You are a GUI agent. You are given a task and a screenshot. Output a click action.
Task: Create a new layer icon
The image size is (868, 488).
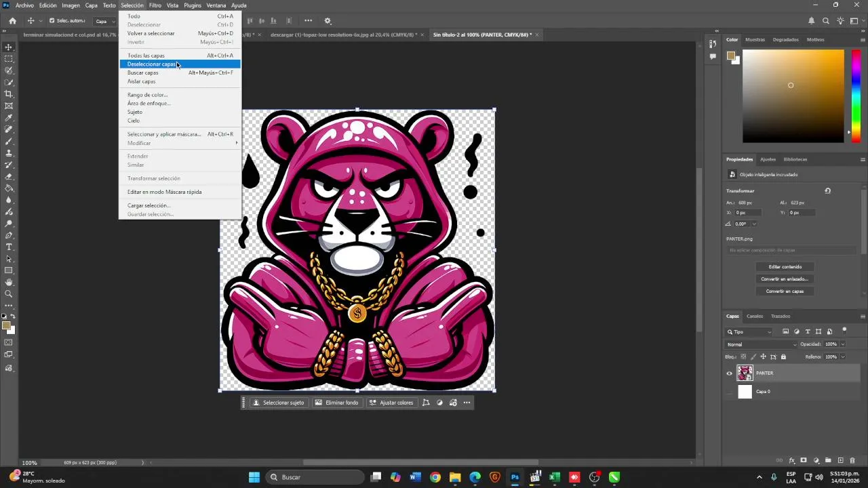coord(841,460)
